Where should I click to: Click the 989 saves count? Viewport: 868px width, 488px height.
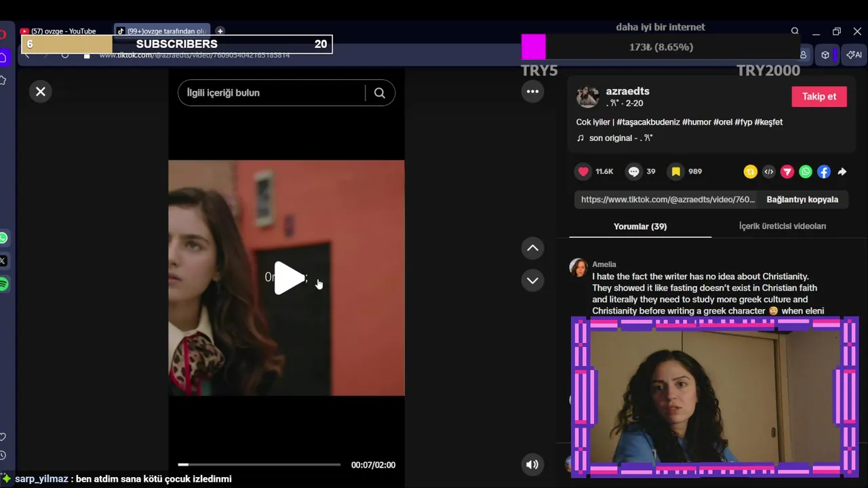click(695, 171)
